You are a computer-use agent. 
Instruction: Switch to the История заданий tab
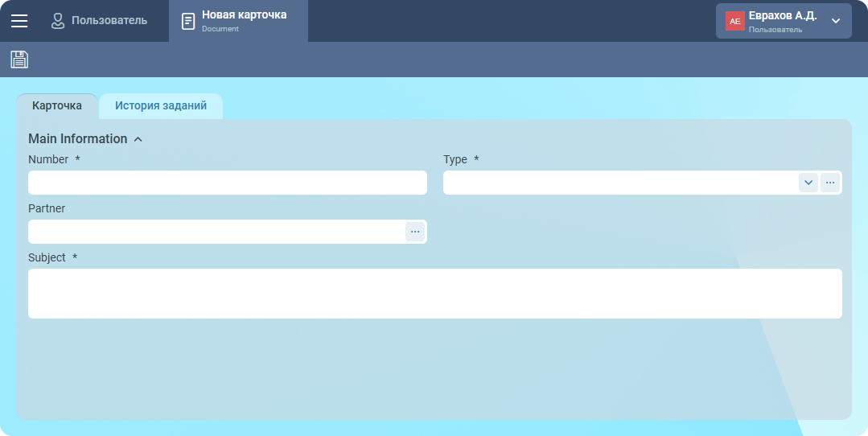coord(161,105)
